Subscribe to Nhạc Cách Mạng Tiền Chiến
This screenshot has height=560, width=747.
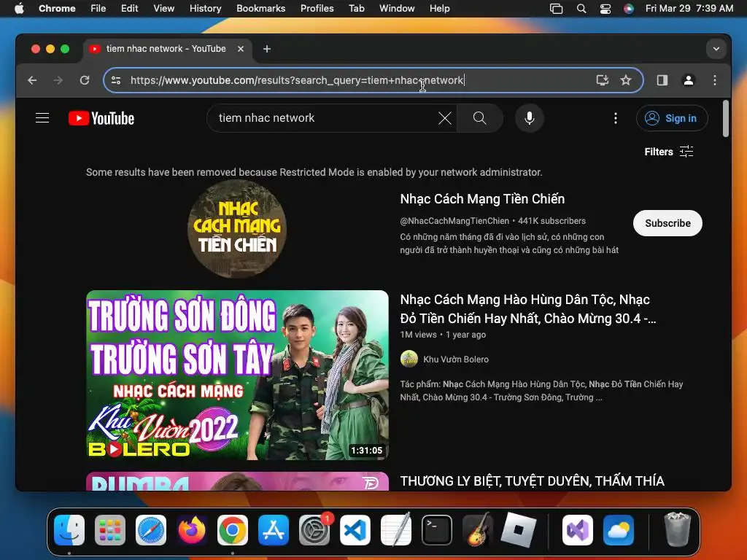point(667,223)
